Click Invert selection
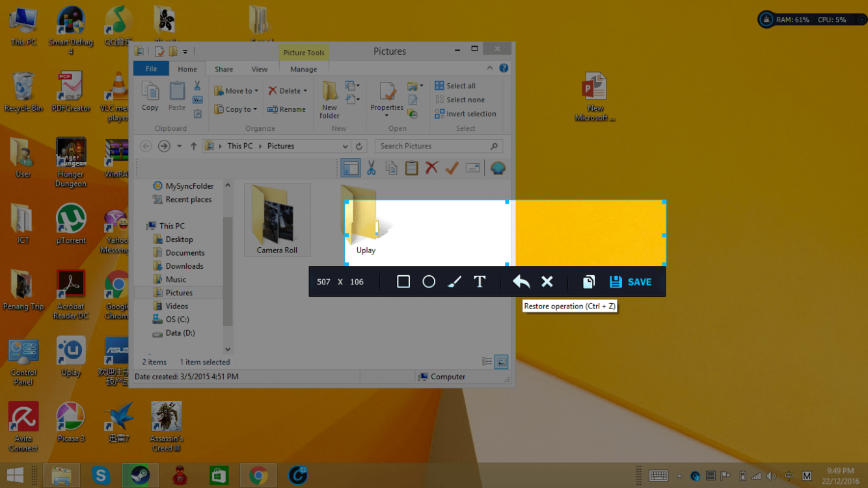The width and height of the screenshot is (868, 488). pos(465,114)
